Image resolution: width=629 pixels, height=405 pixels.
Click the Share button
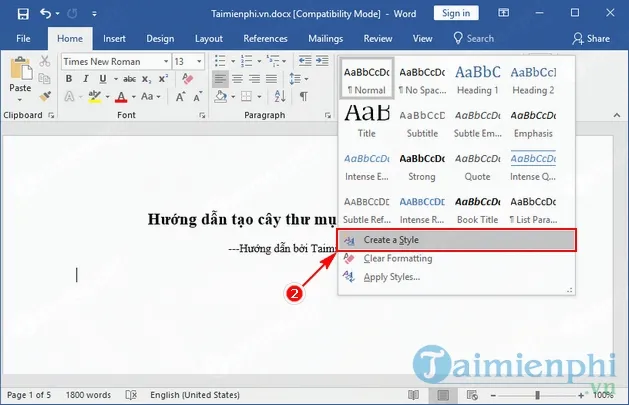pos(591,38)
